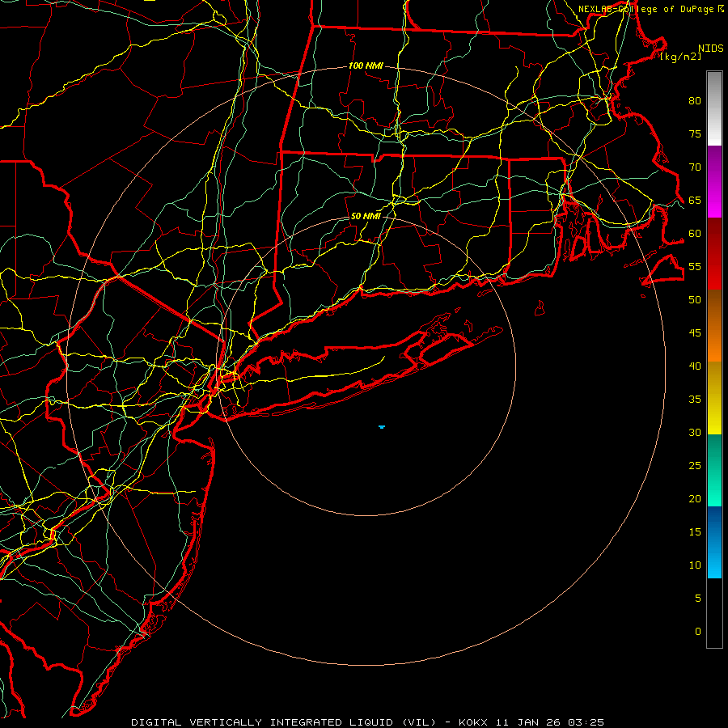
Task: Click the green segment of the VIL scale
Action: click(x=714, y=470)
